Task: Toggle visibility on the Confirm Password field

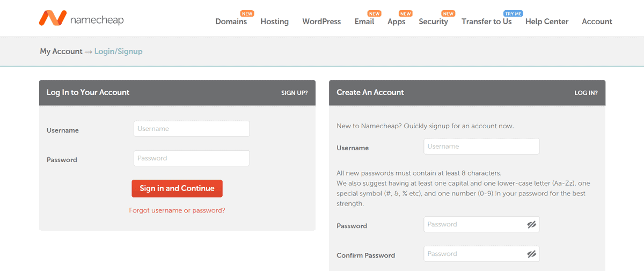Action: [x=531, y=254]
